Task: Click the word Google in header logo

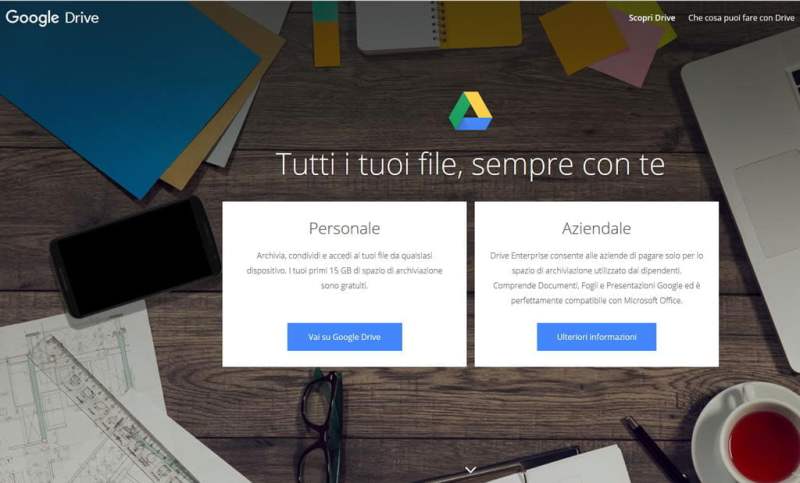Action: pyautogui.click(x=32, y=17)
